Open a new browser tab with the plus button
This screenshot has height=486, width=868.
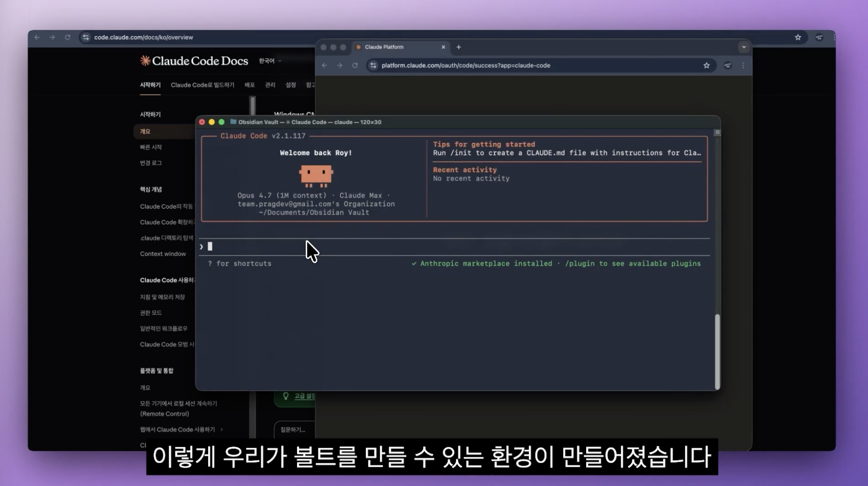(x=458, y=47)
